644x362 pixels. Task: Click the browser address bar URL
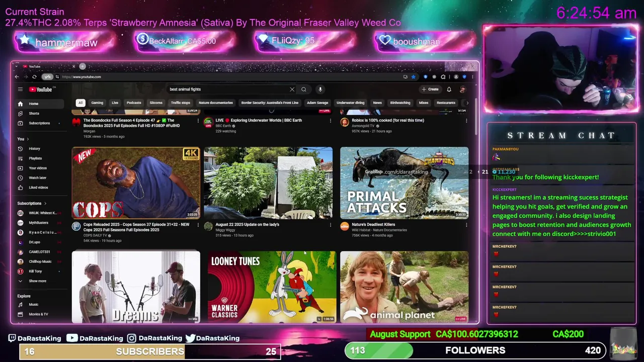(x=82, y=77)
